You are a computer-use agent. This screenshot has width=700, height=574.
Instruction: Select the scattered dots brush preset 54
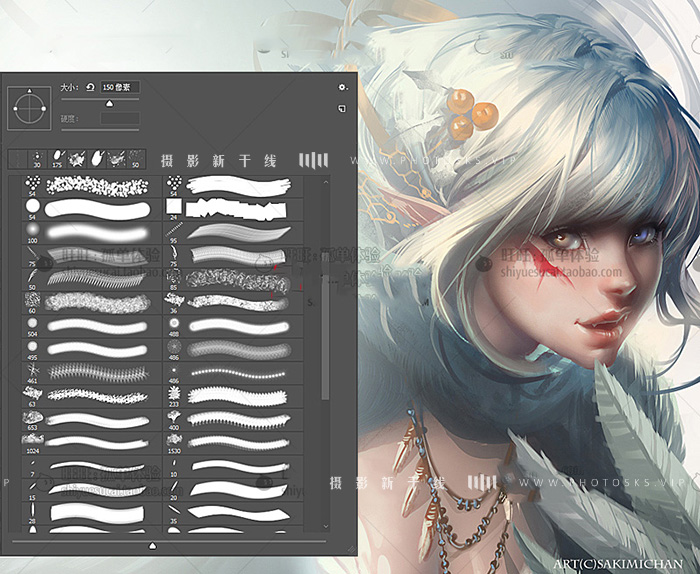[x=92, y=187]
